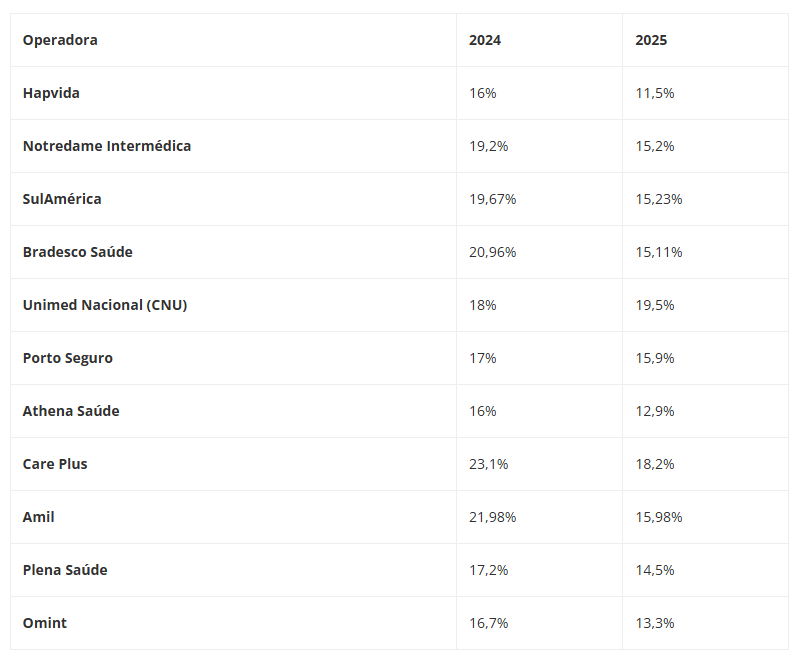
Task: Click Notredame Intermédica operator name
Action: [107, 146]
